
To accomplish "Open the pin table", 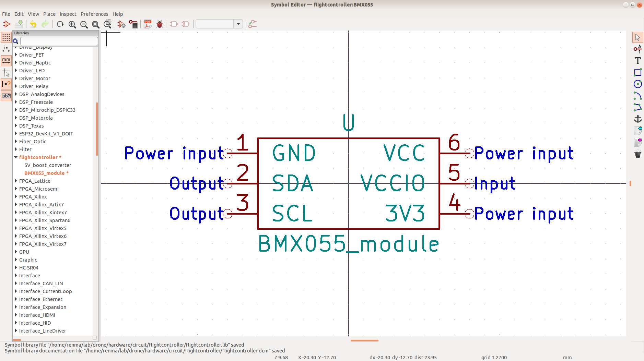I will [x=133, y=24].
